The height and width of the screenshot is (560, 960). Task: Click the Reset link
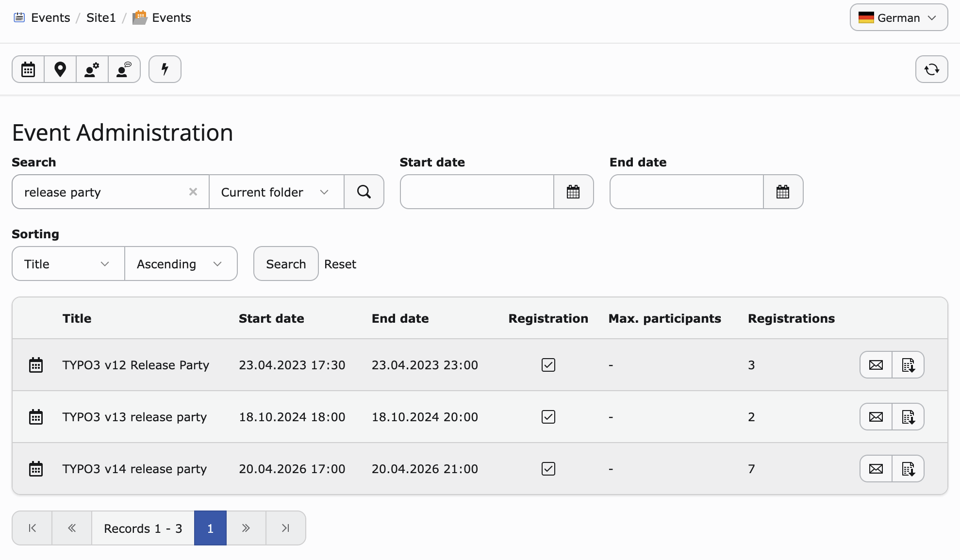click(x=340, y=264)
